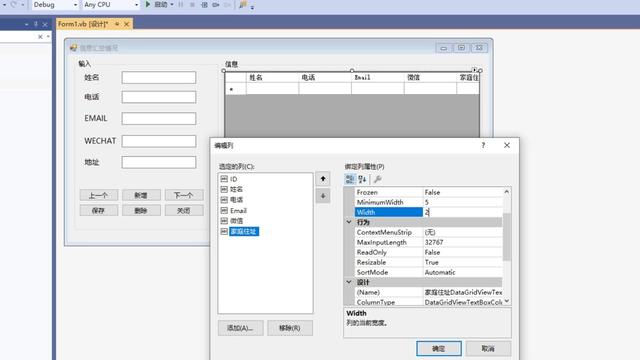Click the 下一个 button on the form
Viewport: 640px width, 360px height.
click(184, 195)
